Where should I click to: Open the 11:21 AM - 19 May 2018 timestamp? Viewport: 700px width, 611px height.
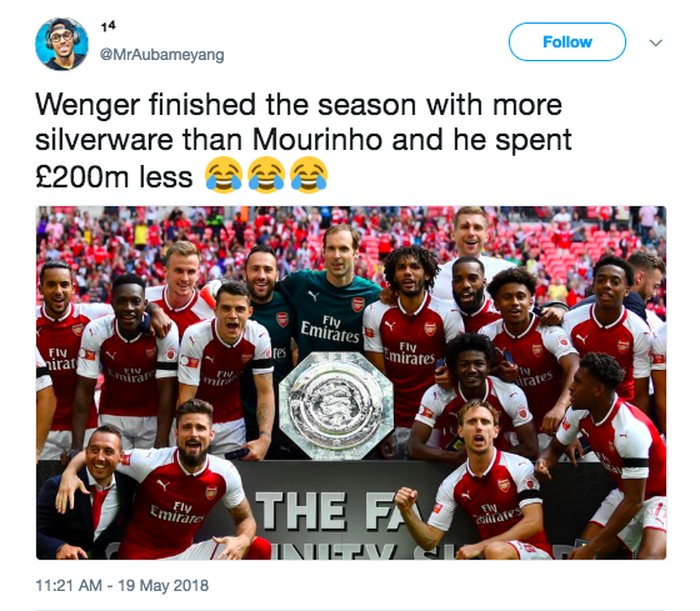(123, 585)
